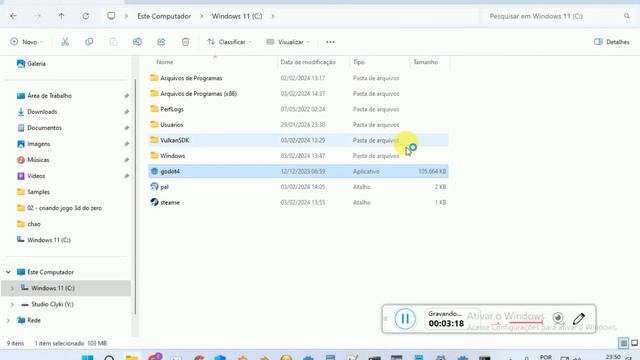Expand Studio Clyki (V:) tree node
The width and height of the screenshot is (640, 360).
(x=12, y=304)
